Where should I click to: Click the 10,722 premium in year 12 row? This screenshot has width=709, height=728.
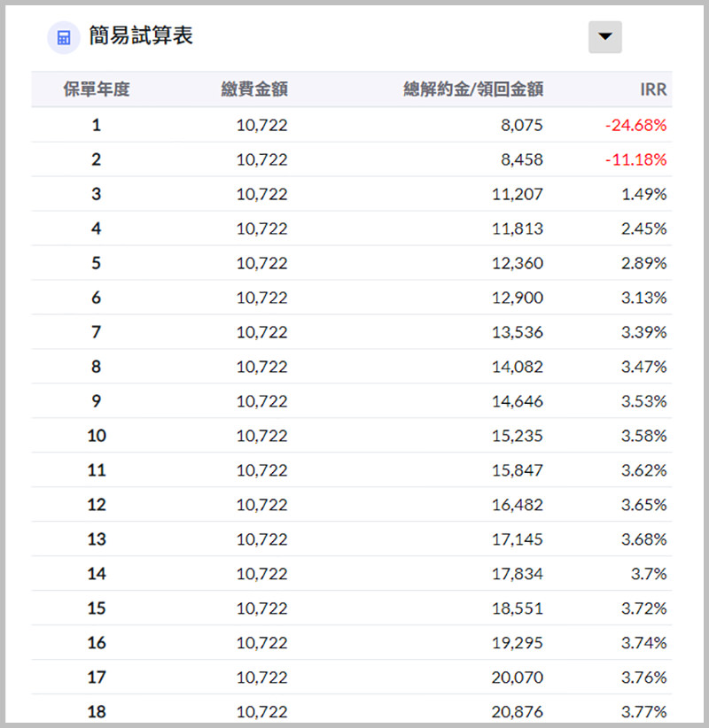pyautogui.click(x=262, y=505)
